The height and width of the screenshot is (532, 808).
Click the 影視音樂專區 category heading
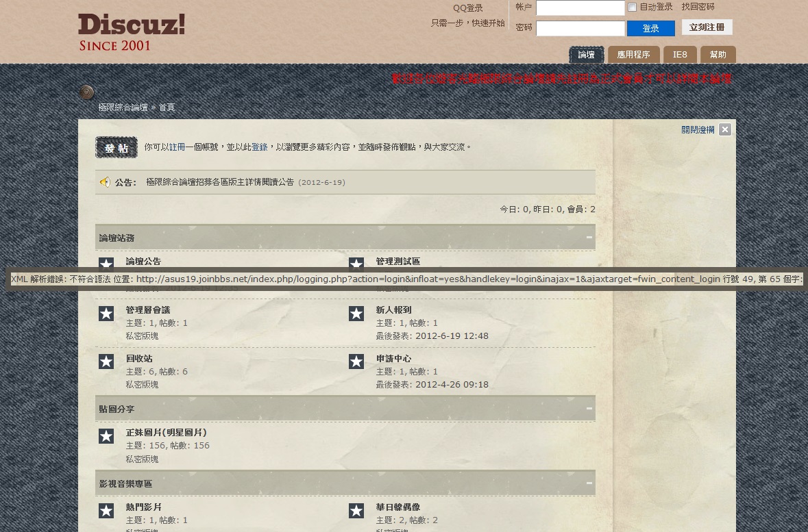pos(125,483)
